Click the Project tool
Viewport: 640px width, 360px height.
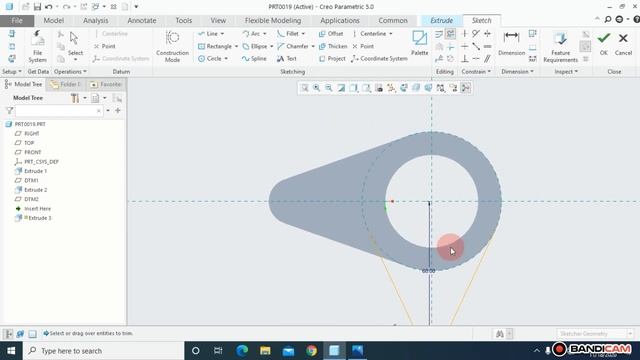click(332, 59)
